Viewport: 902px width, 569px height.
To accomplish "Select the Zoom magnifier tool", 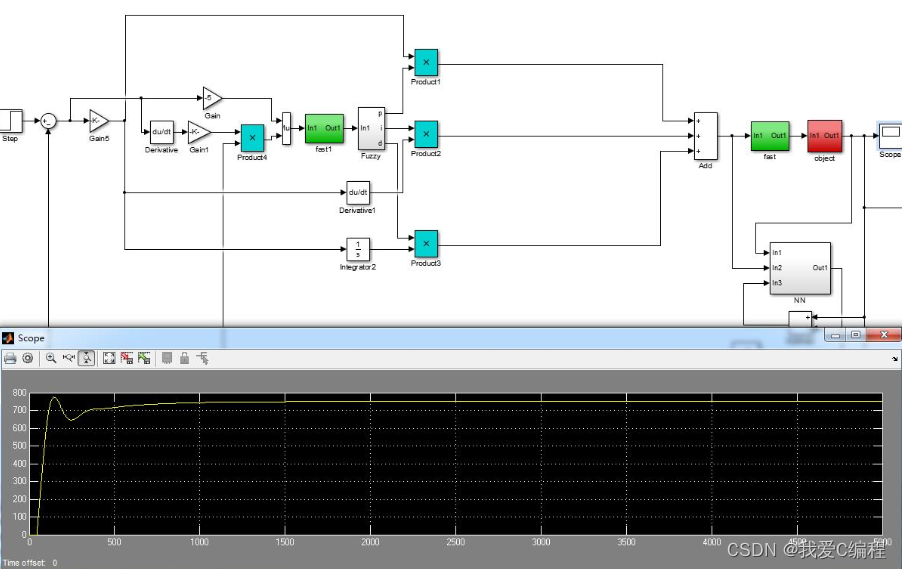I will [x=51, y=358].
